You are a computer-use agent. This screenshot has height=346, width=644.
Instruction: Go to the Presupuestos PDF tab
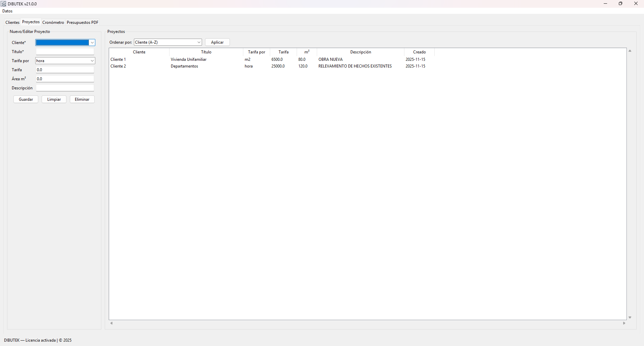click(83, 23)
